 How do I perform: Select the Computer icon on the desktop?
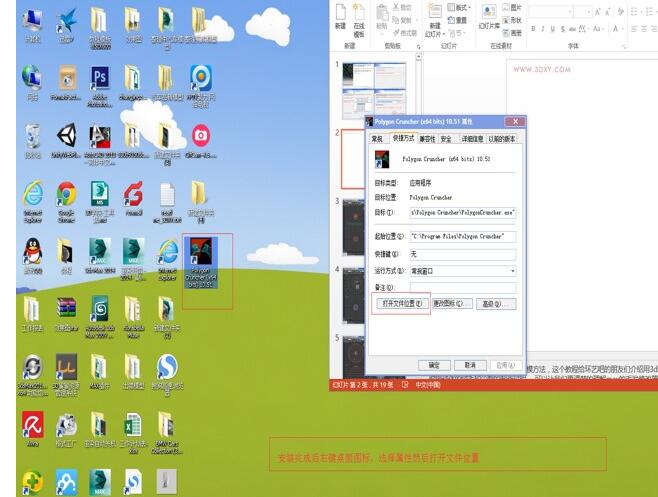pyautogui.click(x=32, y=26)
